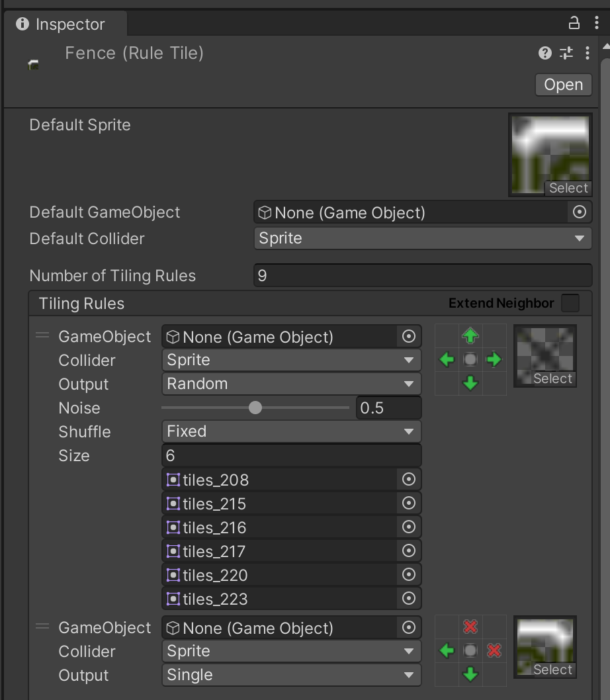Screen dimensions: 610x700
Task: Open the Default Collider dropdown
Action: pos(423,238)
